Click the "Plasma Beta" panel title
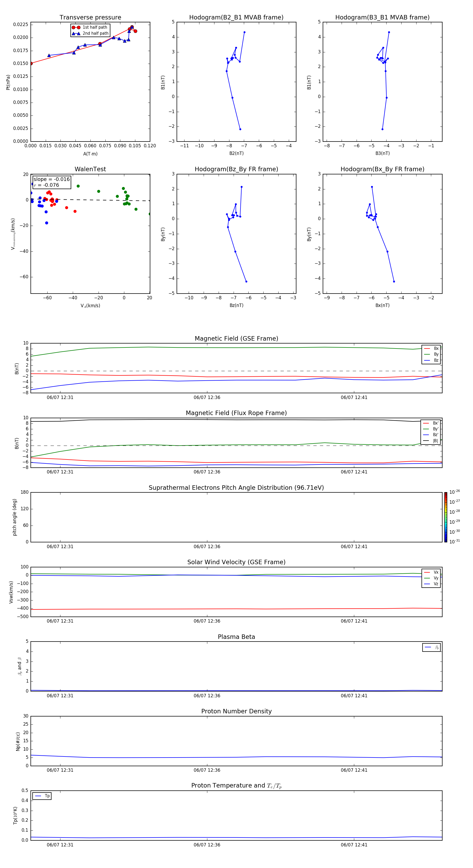Screen dimensions: 473x868 click(x=236, y=637)
